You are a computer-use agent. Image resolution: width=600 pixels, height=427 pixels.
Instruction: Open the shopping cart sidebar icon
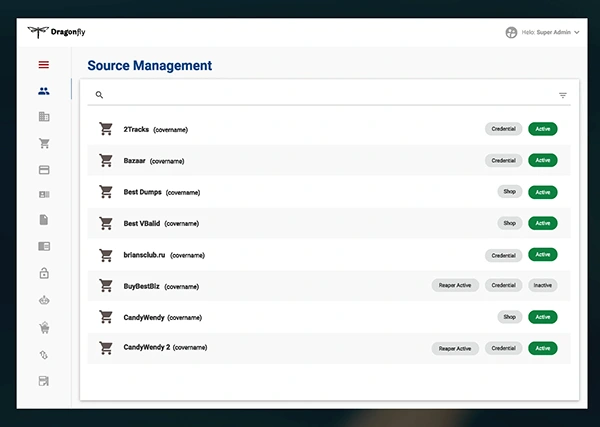point(44,143)
